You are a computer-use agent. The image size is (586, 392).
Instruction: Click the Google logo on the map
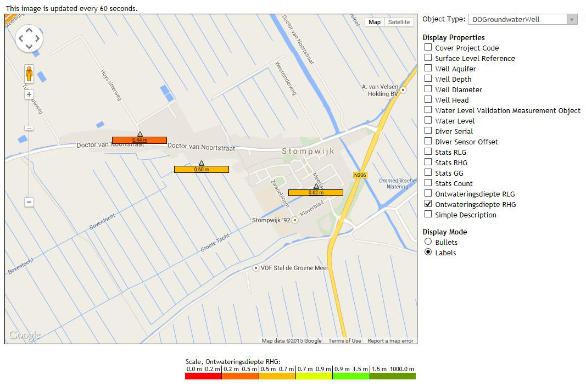tap(25, 335)
